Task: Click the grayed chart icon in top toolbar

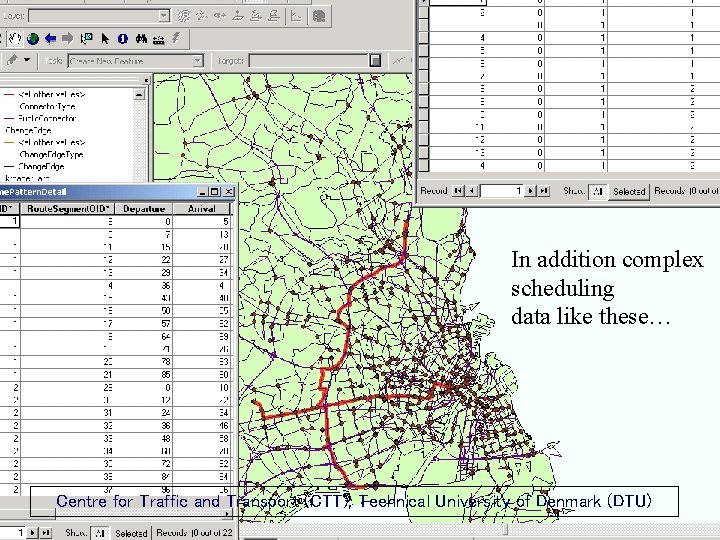Action: point(296,16)
